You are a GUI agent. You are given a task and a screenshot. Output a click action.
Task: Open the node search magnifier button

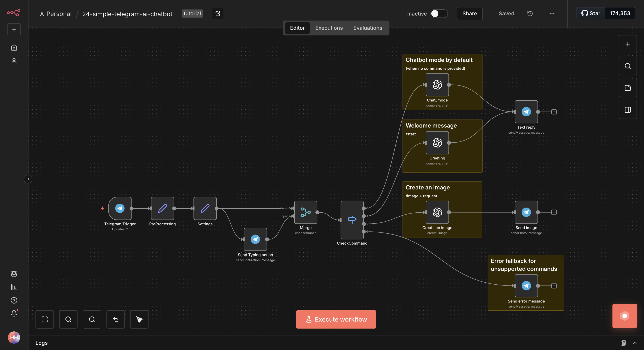pos(628,66)
